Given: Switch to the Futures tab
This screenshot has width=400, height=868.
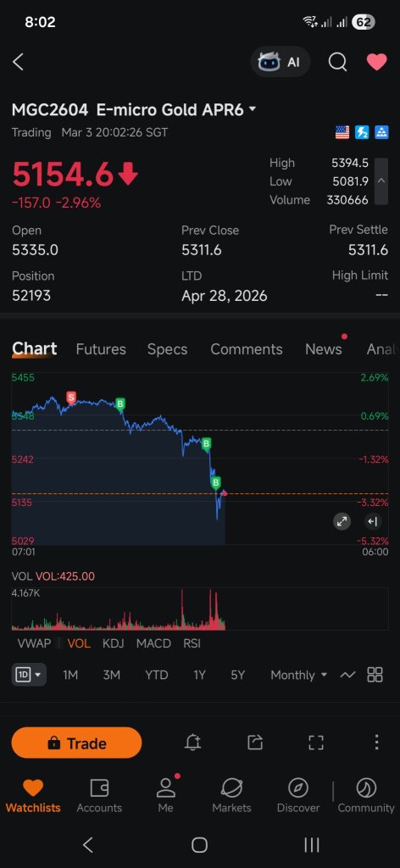Looking at the screenshot, I should pos(101,349).
